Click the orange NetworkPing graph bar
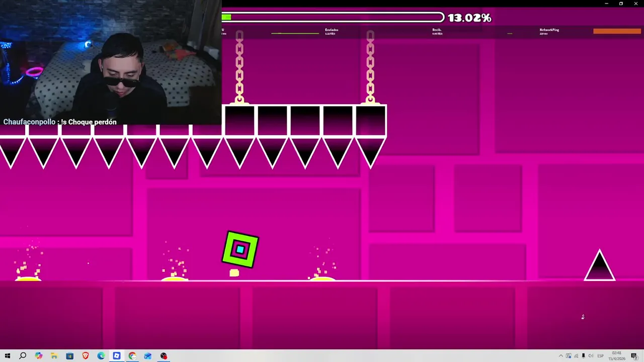Image resolution: width=644 pixels, height=362 pixels. pos(617,31)
